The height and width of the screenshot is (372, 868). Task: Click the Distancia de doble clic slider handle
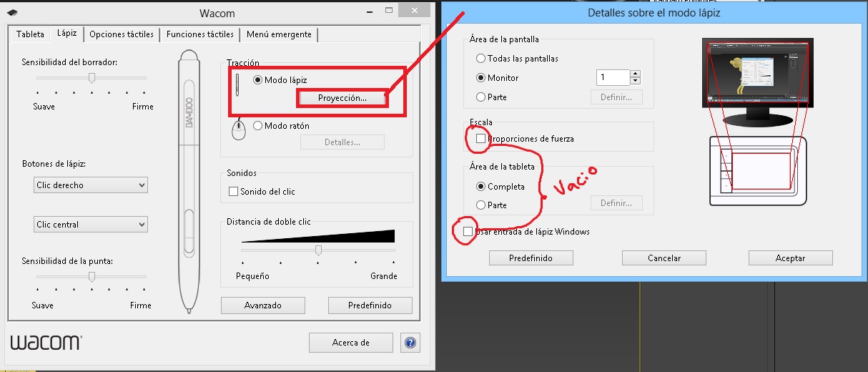[318, 250]
